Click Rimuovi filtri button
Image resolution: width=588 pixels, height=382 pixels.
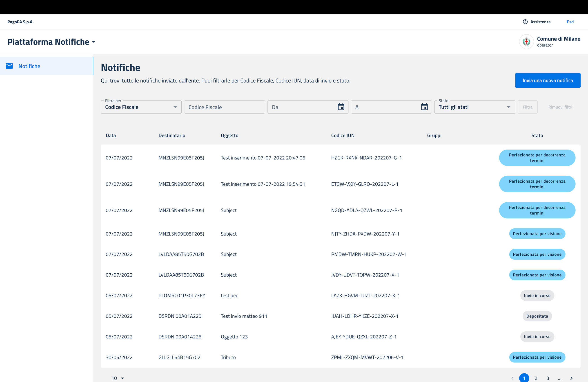point(560,107)
